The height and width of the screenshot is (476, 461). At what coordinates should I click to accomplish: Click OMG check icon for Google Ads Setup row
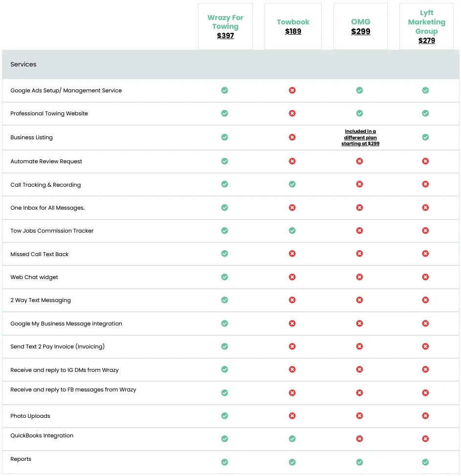click(360, 90)
